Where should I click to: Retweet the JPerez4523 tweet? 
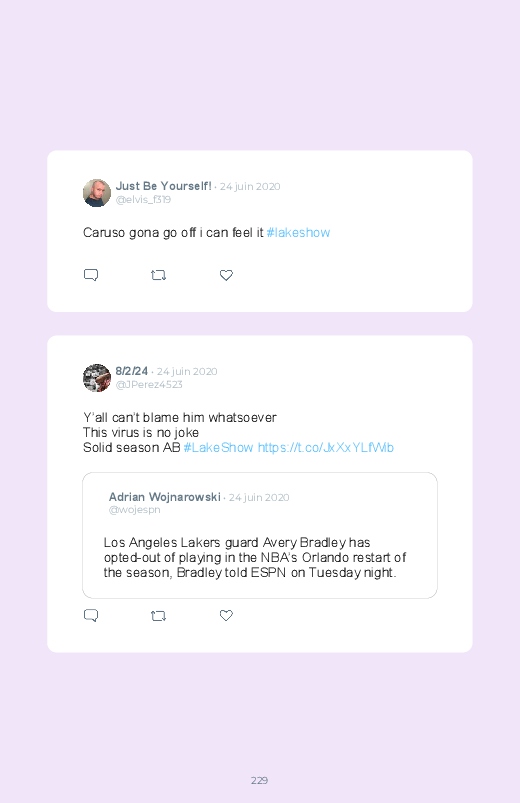pos(158,615)
